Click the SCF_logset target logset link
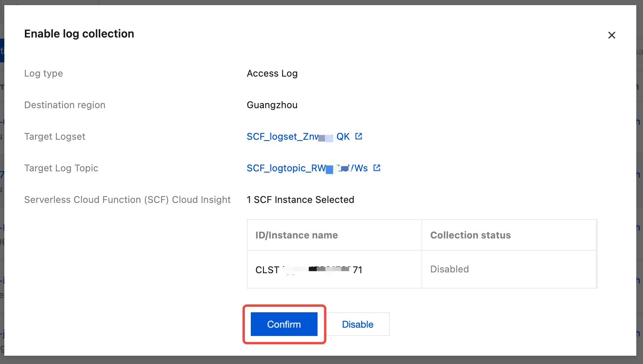This screenshot has width=643, height=364. [x=298, y=137]
